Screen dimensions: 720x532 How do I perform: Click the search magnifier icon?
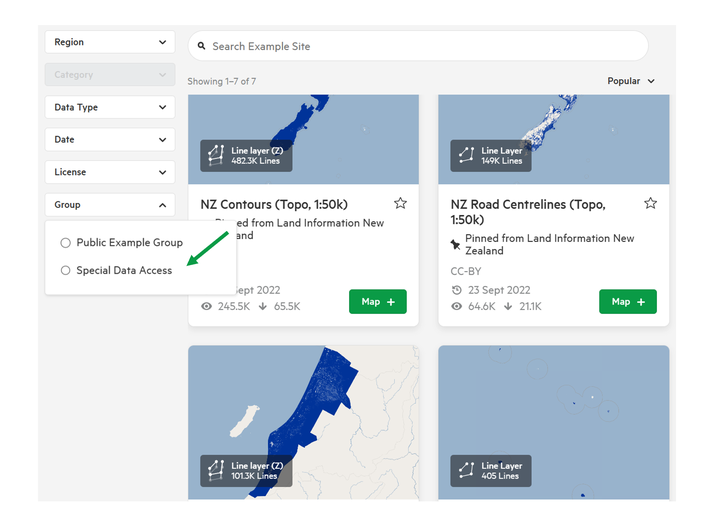point(201,46)
